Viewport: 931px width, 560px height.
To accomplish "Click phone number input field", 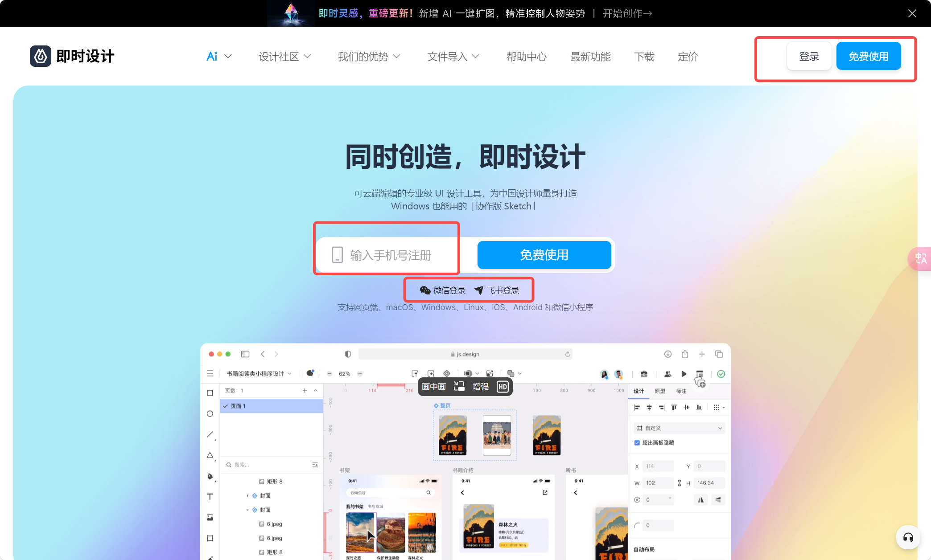I will click(x=388, y=254).
